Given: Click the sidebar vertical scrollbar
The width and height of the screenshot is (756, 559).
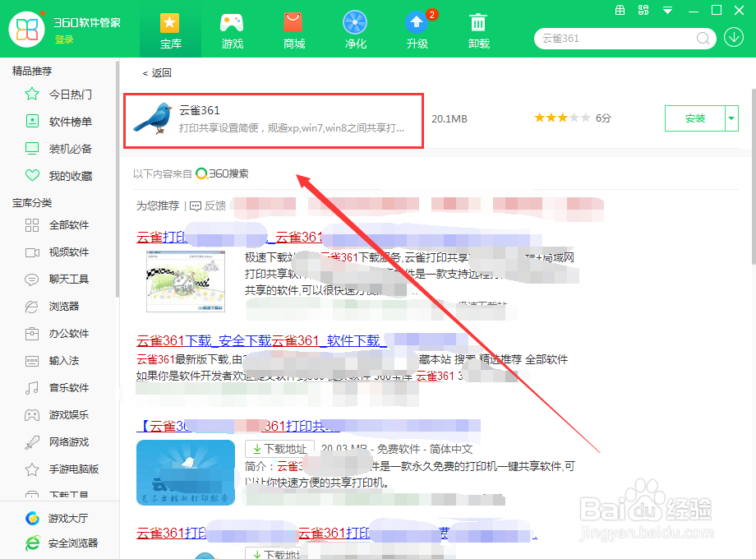Looking at the screenshot, I should tap(118, 178).
